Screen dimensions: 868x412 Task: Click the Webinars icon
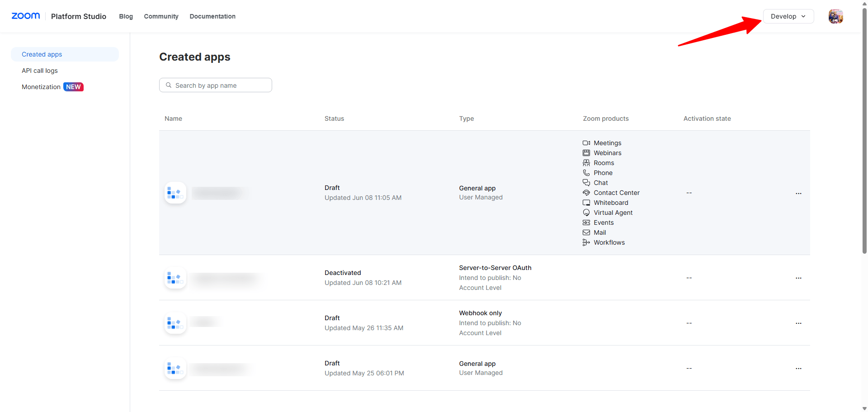586,153
